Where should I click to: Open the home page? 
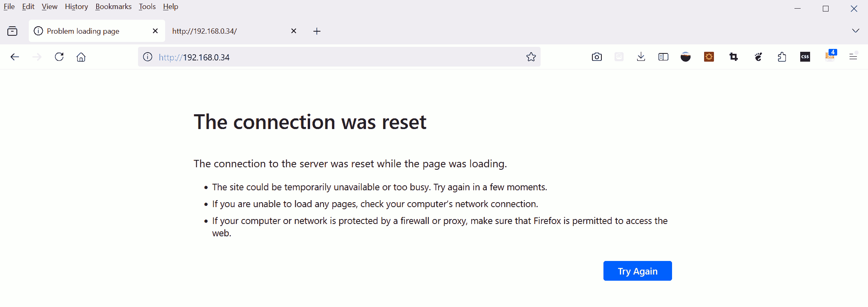coord(81,57)
